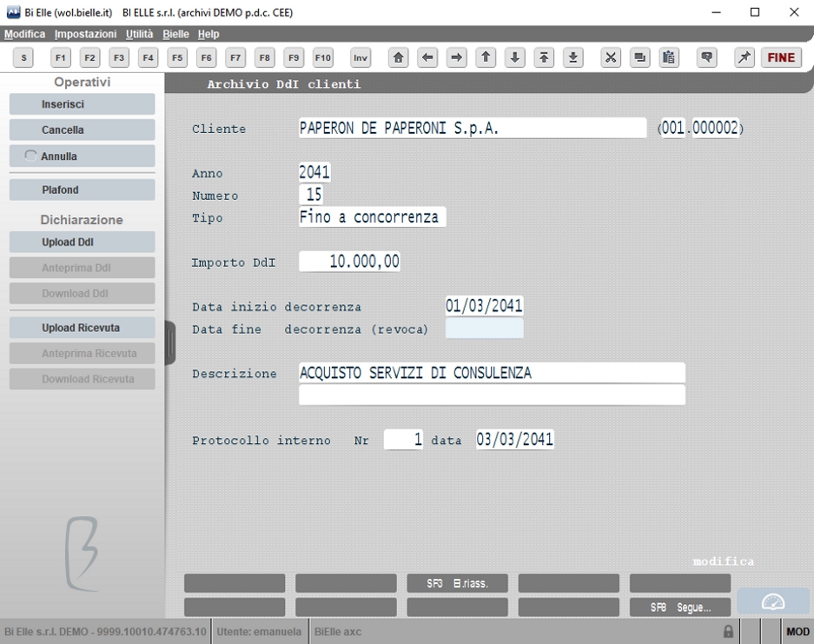Click Upload Ricevuta button
The image size is (814, 644).
coord(82,328)
